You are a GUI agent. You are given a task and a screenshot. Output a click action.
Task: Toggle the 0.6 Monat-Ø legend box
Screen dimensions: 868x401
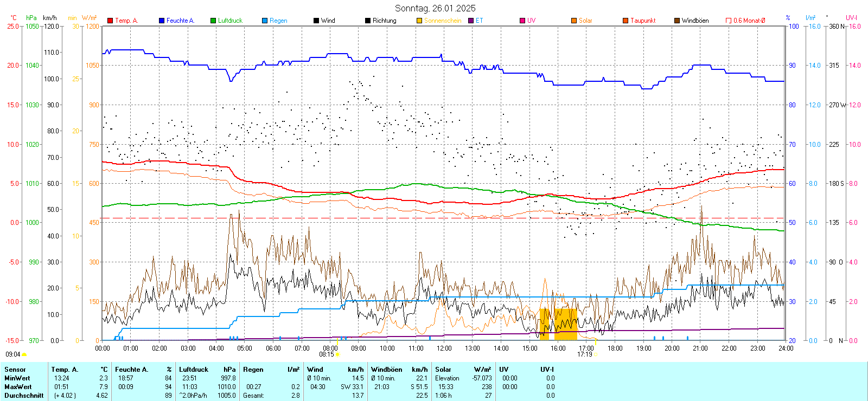pos(729,21)
